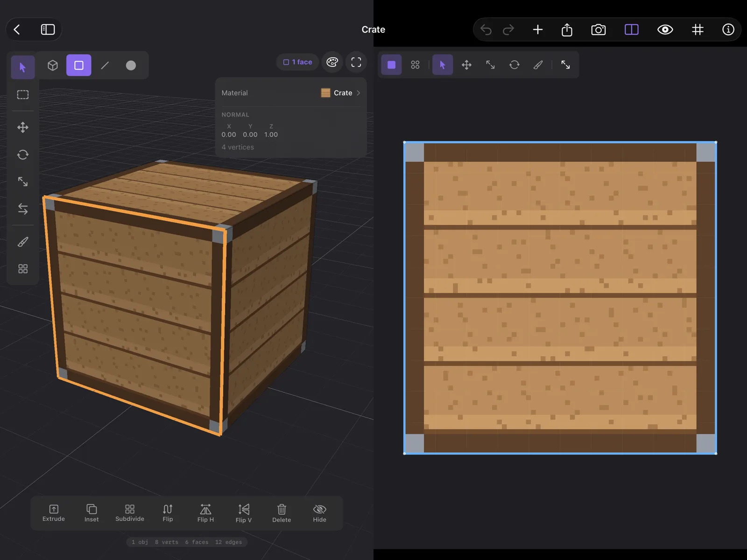Screen dimensions: 747x560
Task: Choose the move tool in UV editor
Action: pyautogui.click(x=466, y=65)
